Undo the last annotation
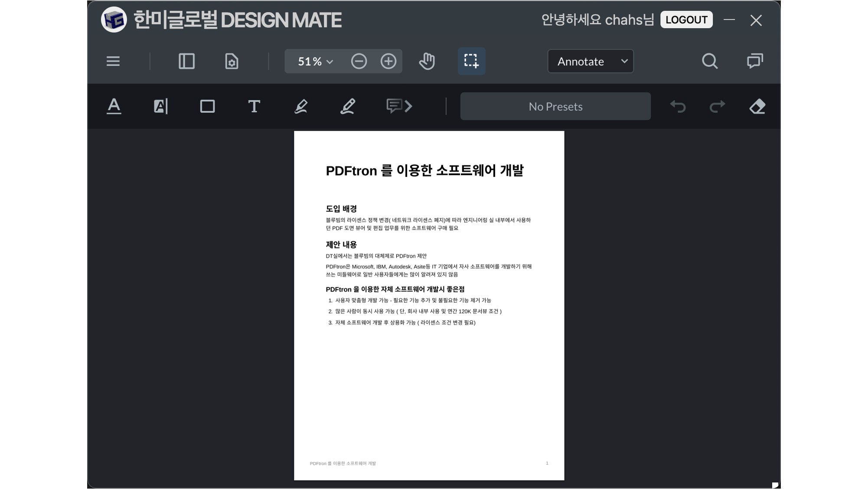The height and width of the screenshot is (489, 868). (678, 106)
